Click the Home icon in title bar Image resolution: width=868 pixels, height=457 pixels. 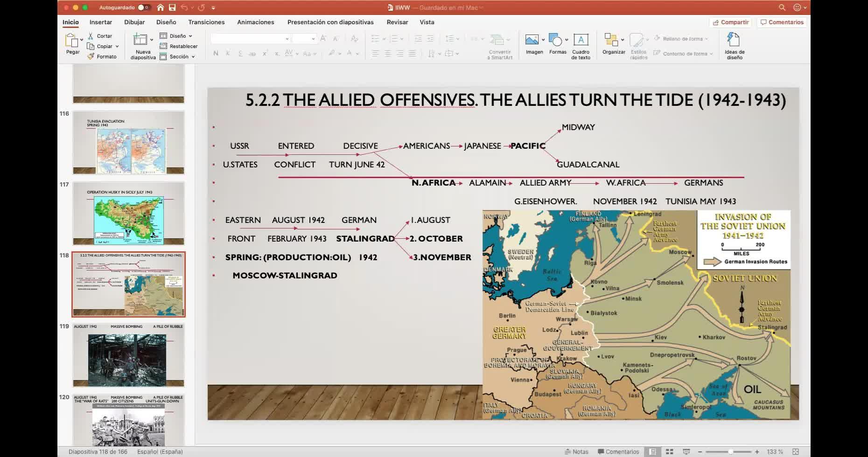[x=161, y=7]
